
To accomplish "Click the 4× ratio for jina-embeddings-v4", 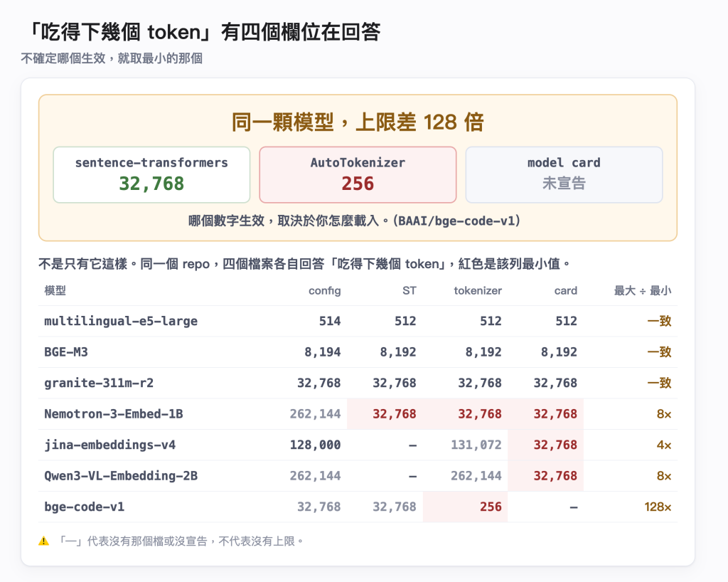I will click(664, 445).
